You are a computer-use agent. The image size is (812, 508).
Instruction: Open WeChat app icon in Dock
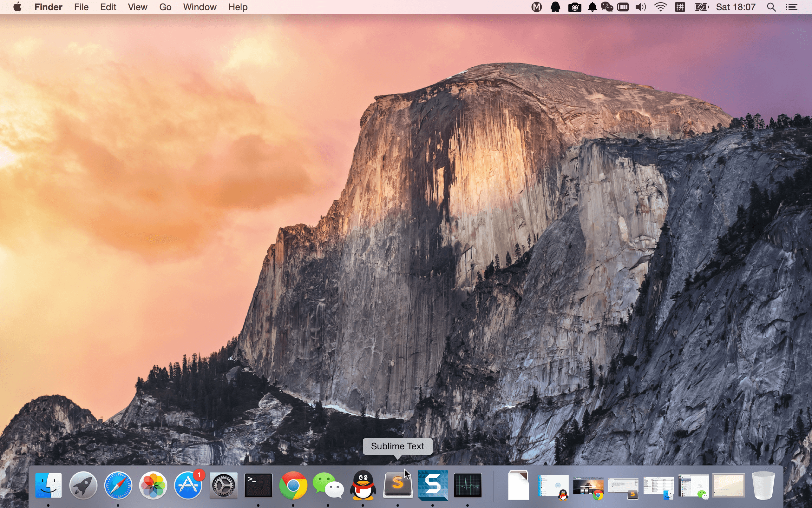[328, 485]
